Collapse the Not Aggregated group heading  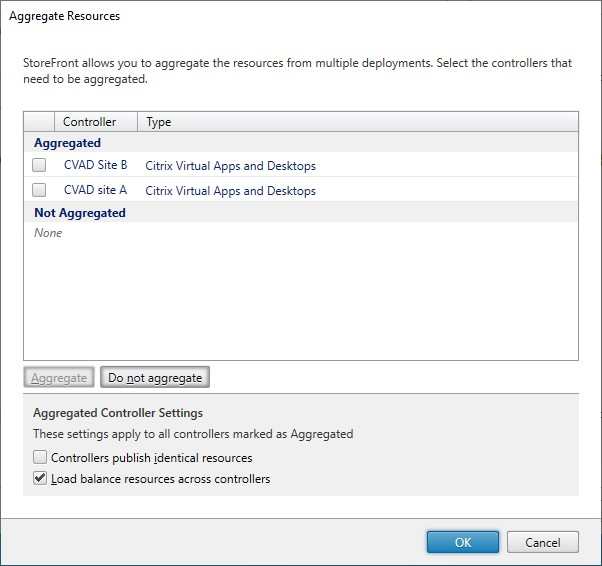79,213
